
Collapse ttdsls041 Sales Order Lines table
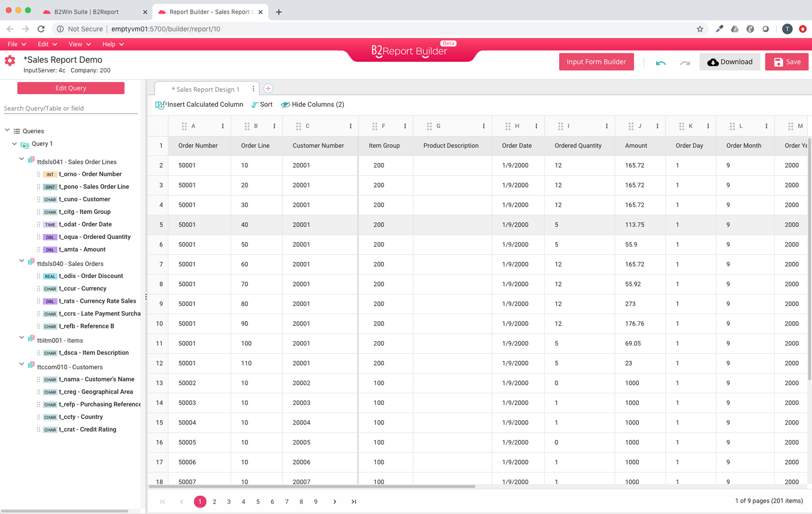21,159
